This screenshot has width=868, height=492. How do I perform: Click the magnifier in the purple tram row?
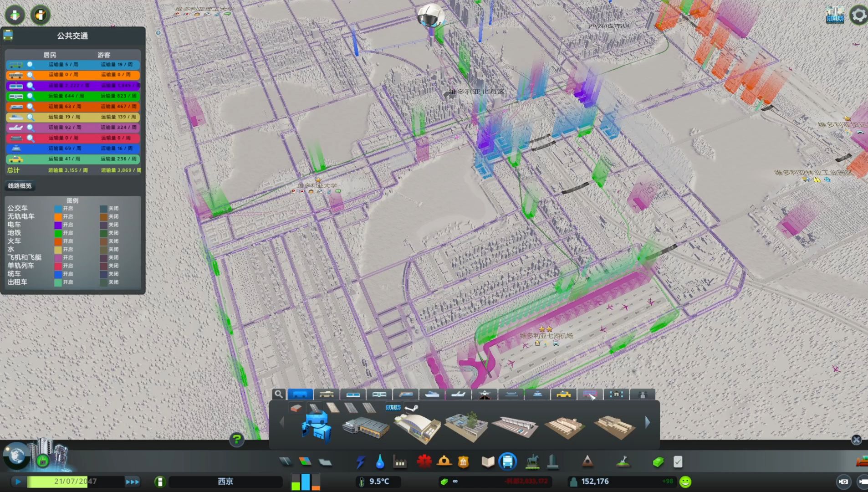(x=31, y=86)
